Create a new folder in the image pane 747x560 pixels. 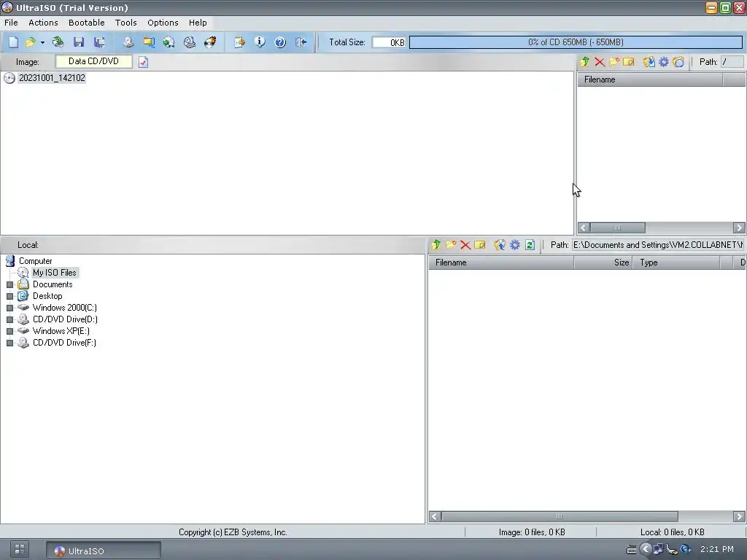click(614, 62)
